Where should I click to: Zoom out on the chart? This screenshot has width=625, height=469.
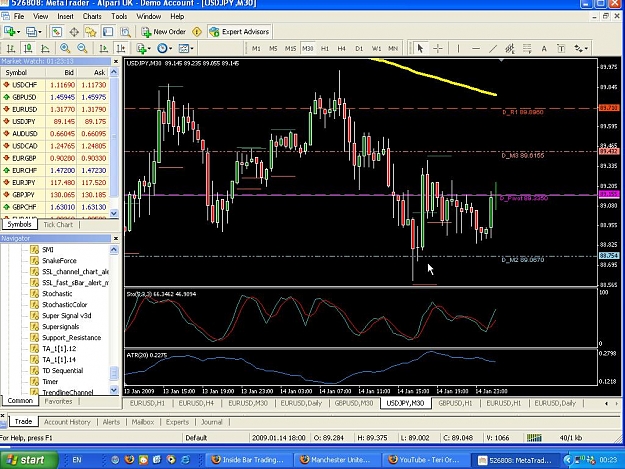click(x=82, y=49)
